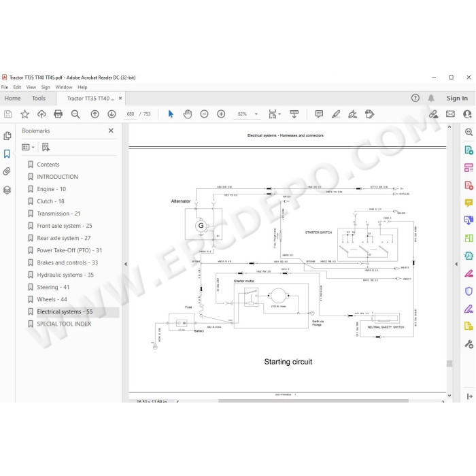Jump to Hydraulic systems - 35 bookmark
The height and width of the screenshot is (476, 476).
pos(65,275)
